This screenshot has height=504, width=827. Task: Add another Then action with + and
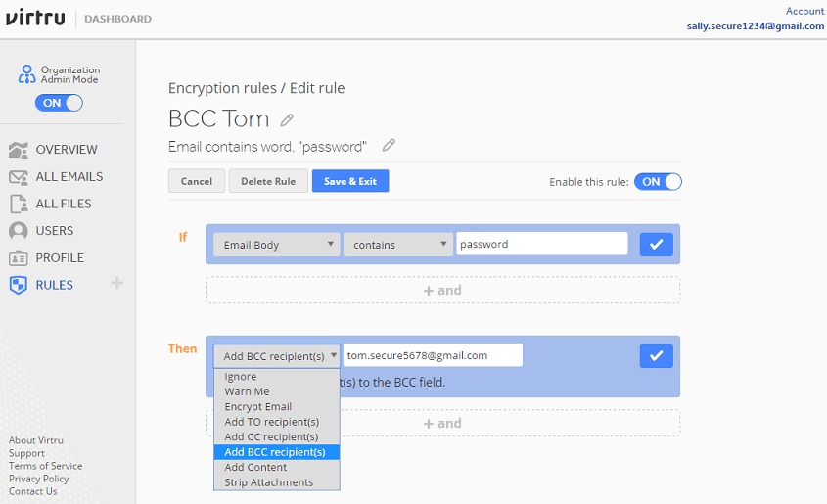442,423
